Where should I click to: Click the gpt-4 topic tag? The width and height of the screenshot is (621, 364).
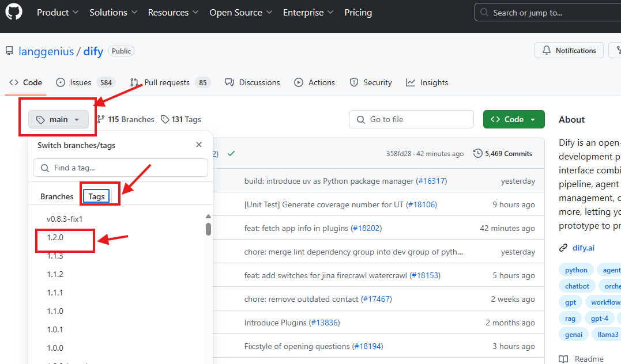point(599,318)
